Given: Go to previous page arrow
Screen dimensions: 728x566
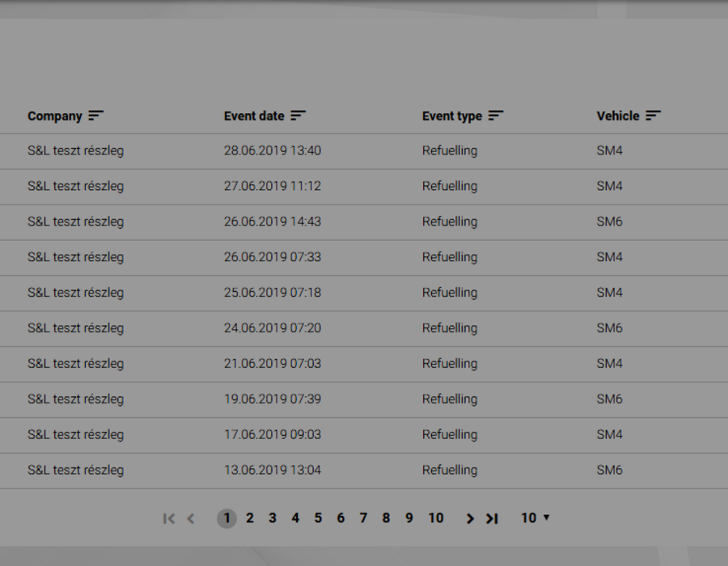Looking at the screenshot, I should coord(191,518).
